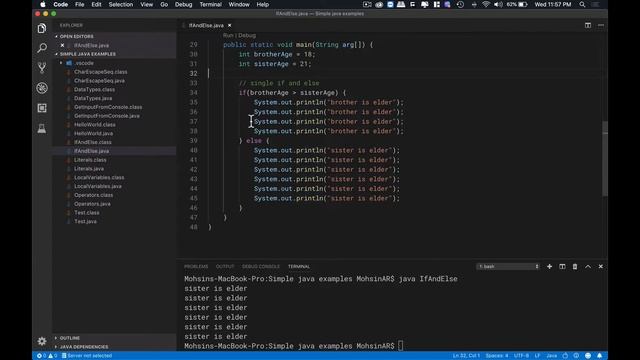
Task: Open the notifications bell in status bar
Action: [x=599, y=356]
